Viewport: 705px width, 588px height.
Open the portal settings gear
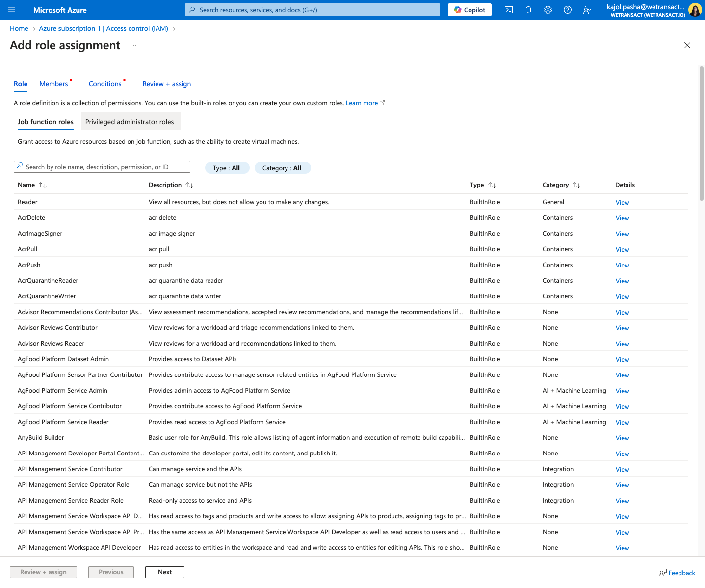pos(548,10)
